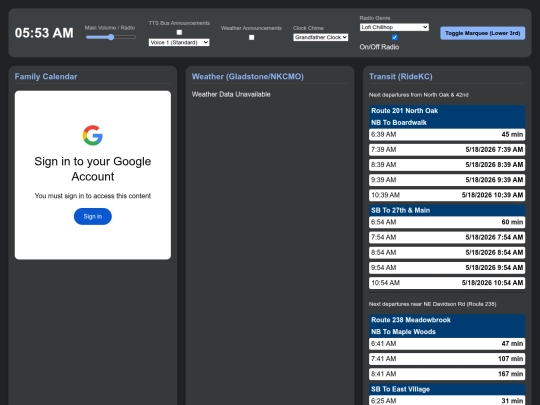Image resolution: width=540 pixels, height=405 pixels.
Task: Click Sign in to your Google Account title
Action: (x=93, y=169)
